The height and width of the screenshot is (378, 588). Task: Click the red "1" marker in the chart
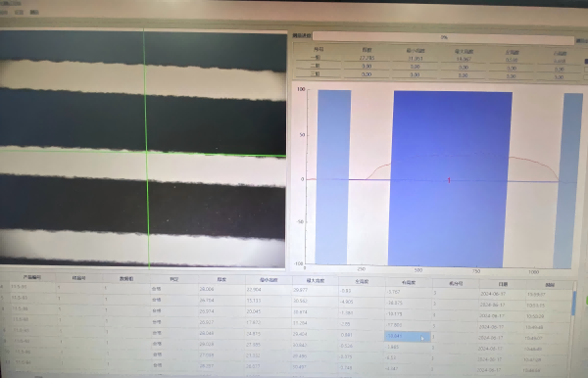pos(449,180)
